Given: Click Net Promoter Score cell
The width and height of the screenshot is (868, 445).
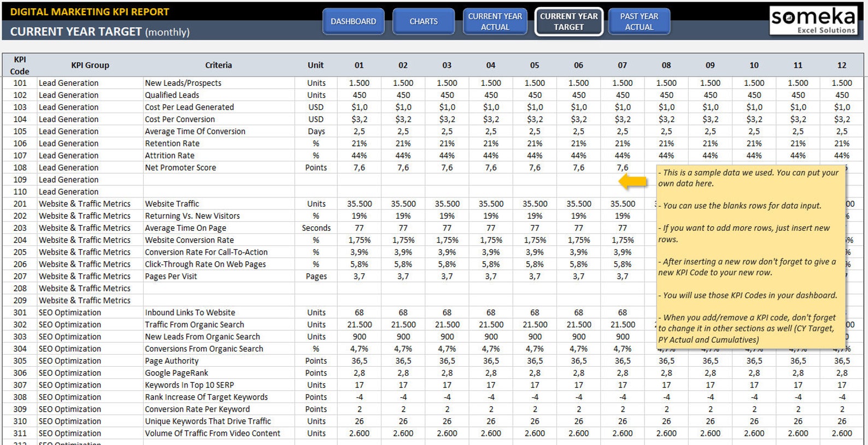Looking at the screenshot, I should [219, 167].
